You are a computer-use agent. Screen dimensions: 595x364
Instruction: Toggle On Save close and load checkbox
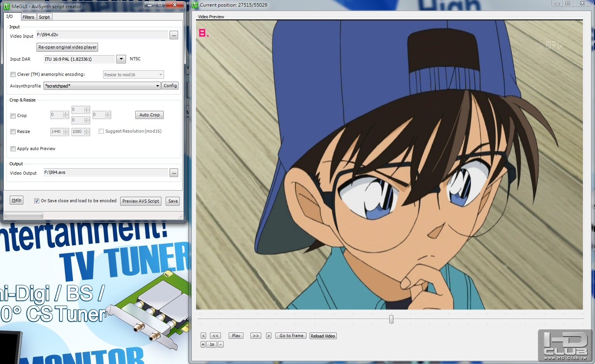37,201
